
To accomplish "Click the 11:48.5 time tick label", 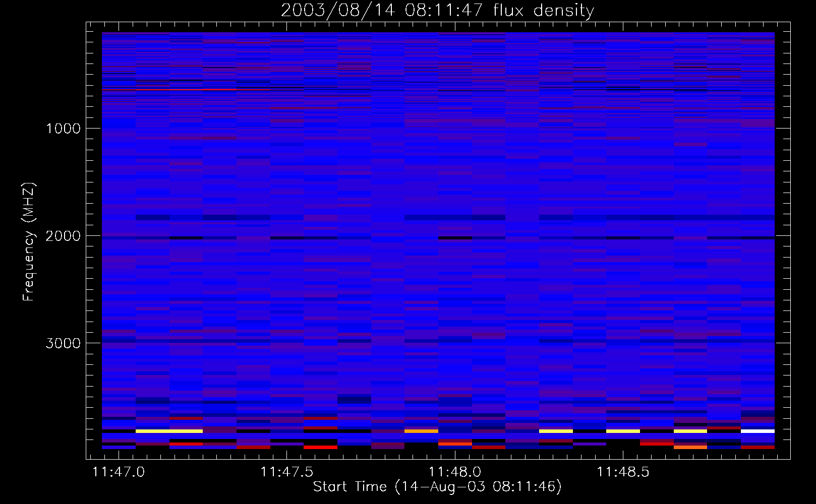I will coord(623,472).
